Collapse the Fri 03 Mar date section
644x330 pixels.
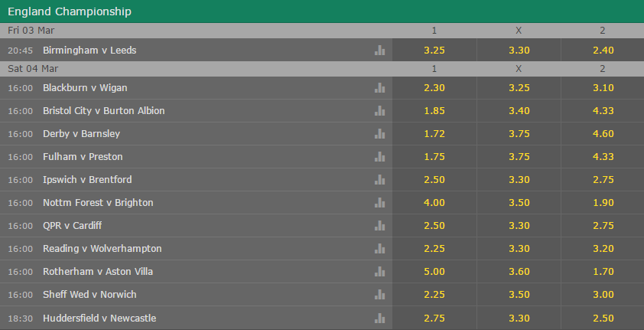point(322,31)
